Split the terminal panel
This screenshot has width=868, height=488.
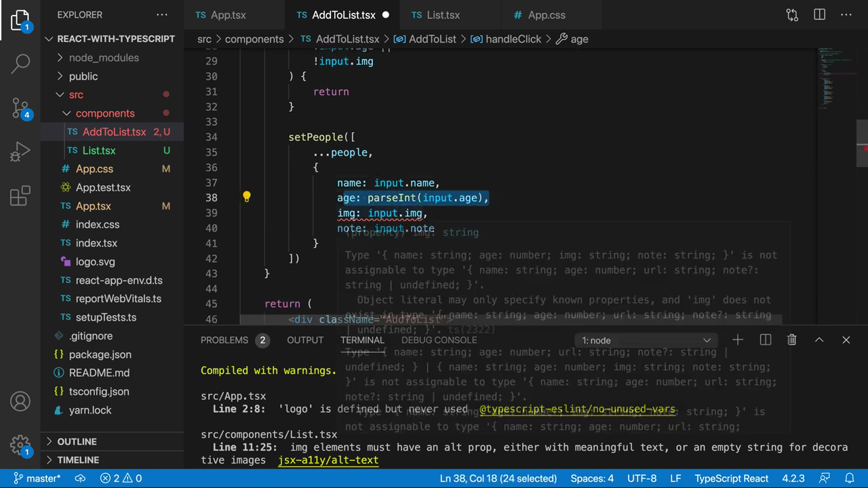click(x=766, y=340)
